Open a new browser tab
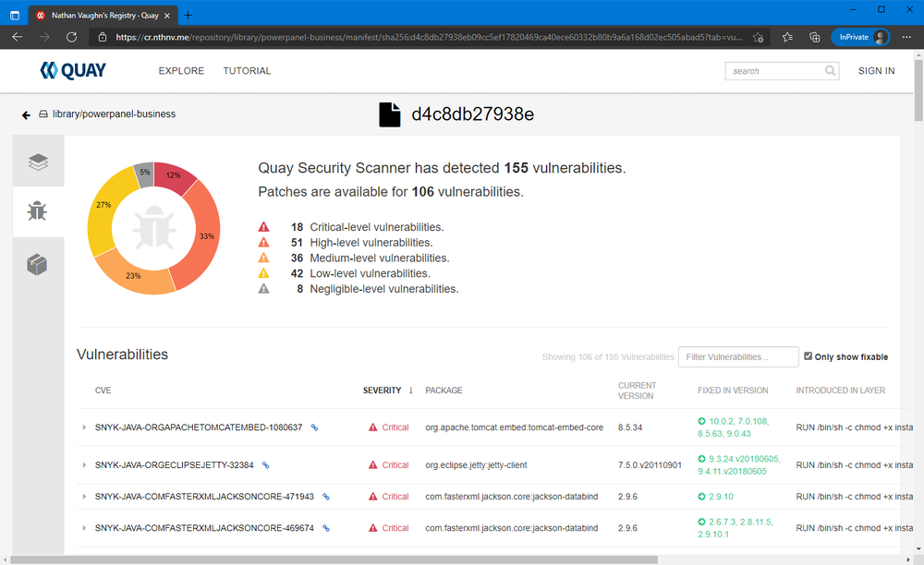The height and width of the screenshot is (565, 924). pos(188,16)
